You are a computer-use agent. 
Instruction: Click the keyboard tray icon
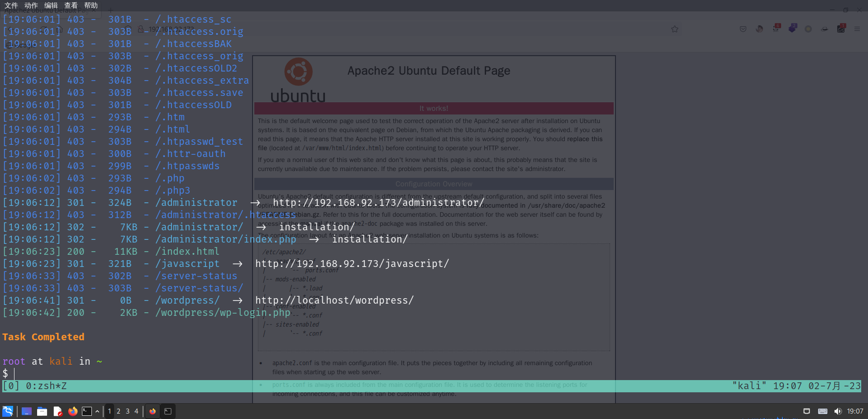[x=823, y=411]
